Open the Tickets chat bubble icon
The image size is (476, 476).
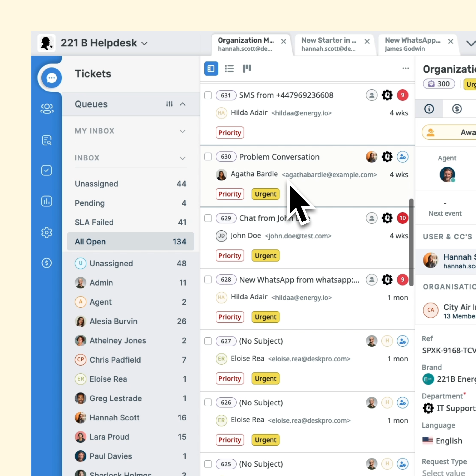coord(52,78)
